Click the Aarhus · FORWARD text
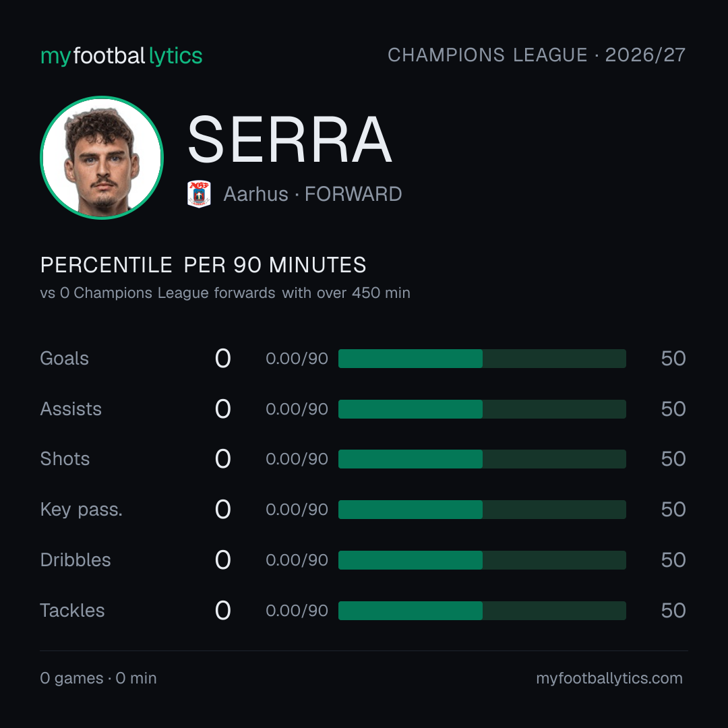The height and width of the screenshot is (728, 728). pyautogui.click(x=313, y=194)
